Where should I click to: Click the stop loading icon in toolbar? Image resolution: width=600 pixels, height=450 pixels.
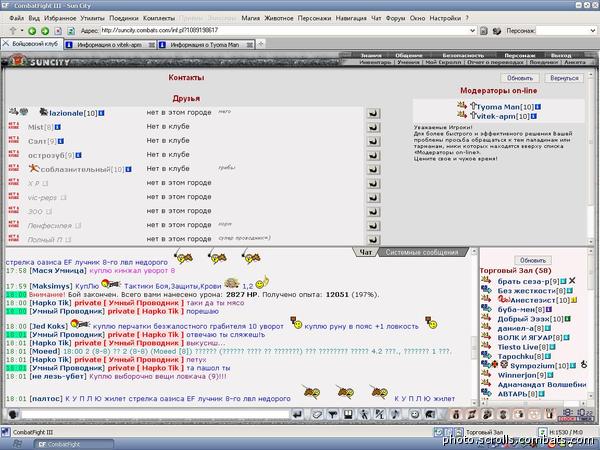pos(58,31)
